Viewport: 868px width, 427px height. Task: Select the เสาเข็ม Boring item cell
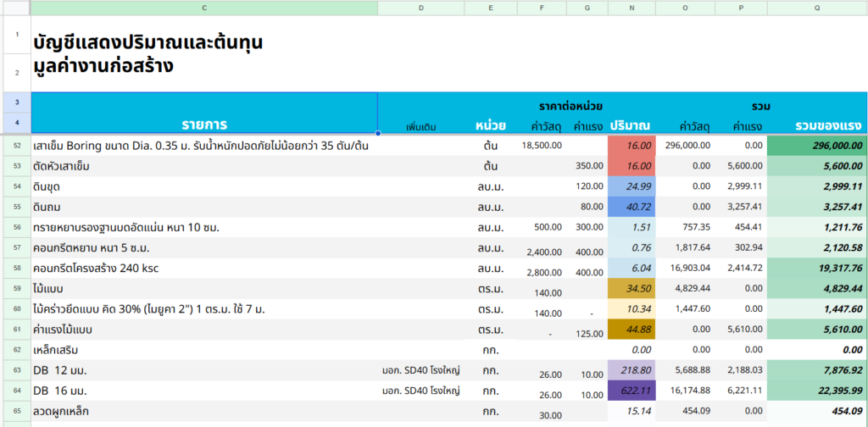[204, 146]
